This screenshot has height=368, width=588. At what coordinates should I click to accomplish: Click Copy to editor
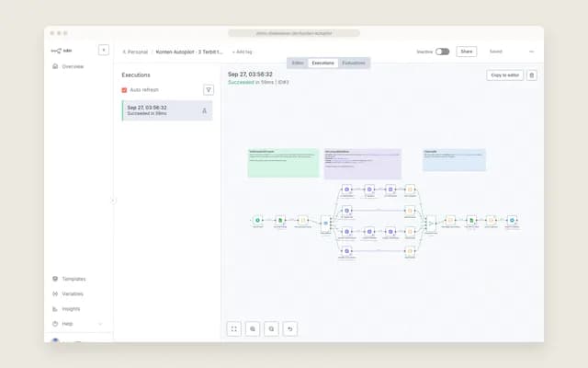click(504, 75)
